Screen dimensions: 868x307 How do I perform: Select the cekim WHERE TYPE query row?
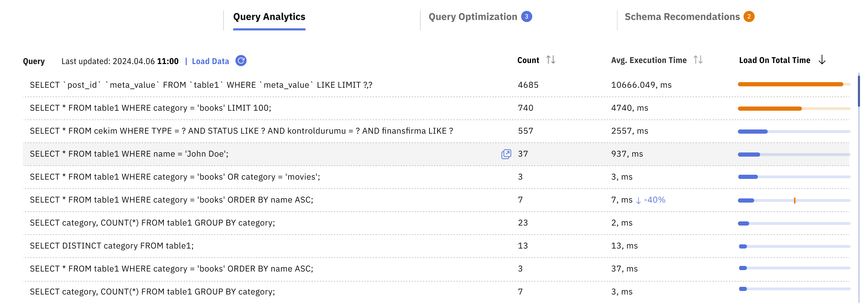tap(241, 131)
